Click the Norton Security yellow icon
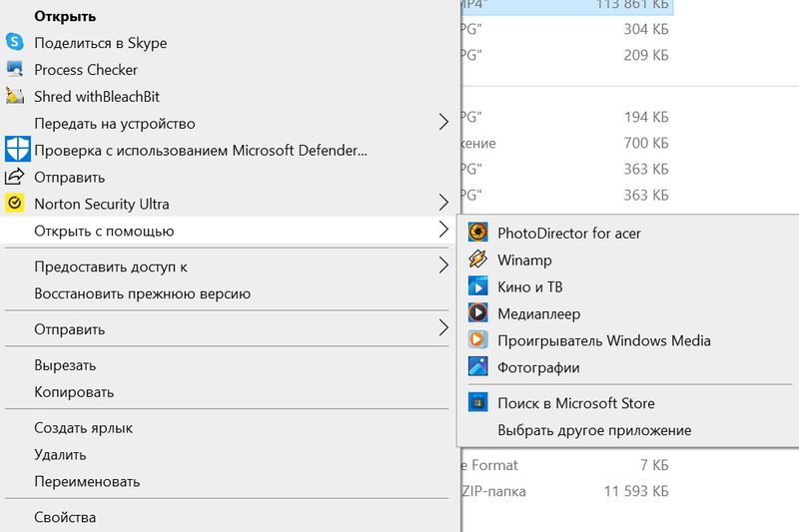 click(x=15, y=204)
